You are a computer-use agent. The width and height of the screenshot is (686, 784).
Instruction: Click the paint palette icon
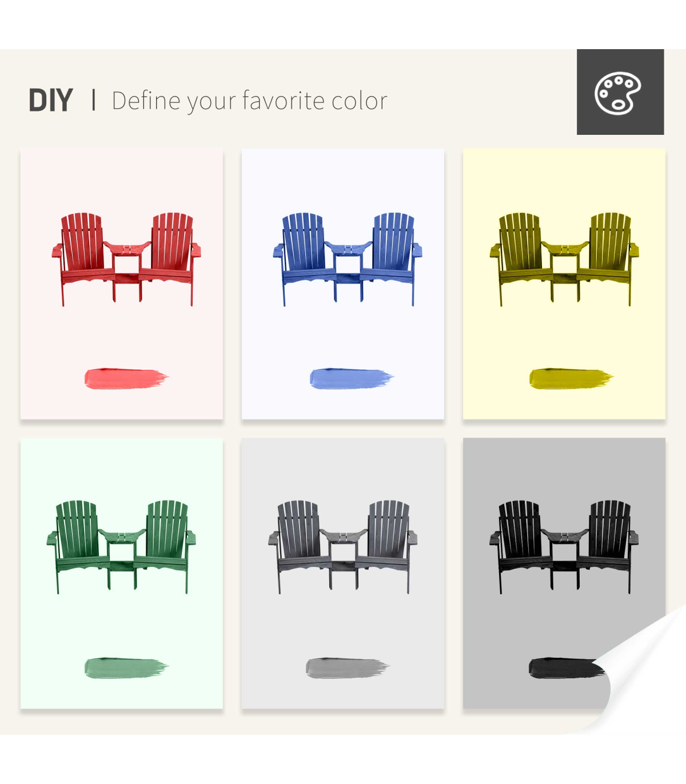618,93
